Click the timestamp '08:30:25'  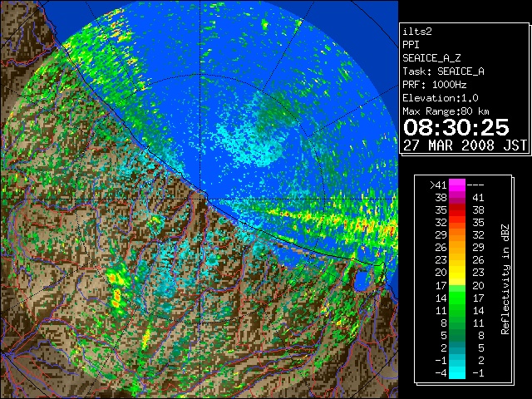pyautogui.click(x=456, y=127)
